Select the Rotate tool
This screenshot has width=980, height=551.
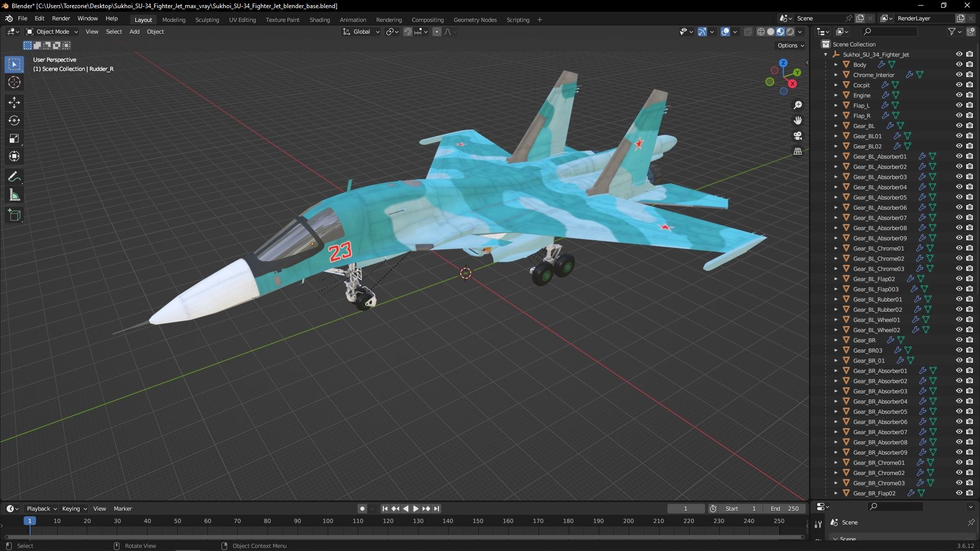(x=14, y=120)
